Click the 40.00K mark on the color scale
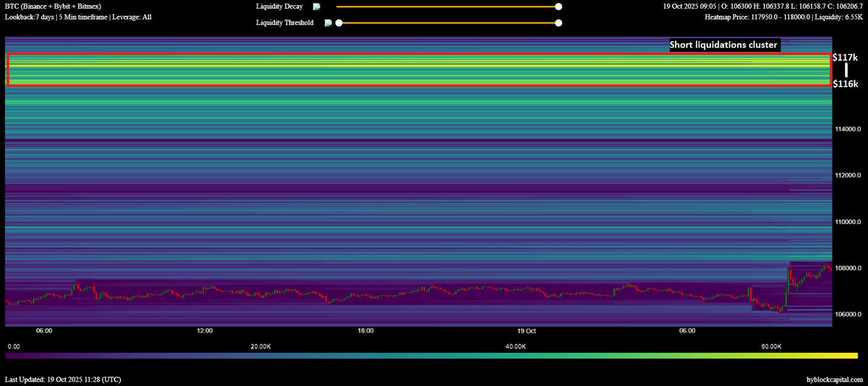The height and width of the screenshot is (386, 868). point(515,346)
